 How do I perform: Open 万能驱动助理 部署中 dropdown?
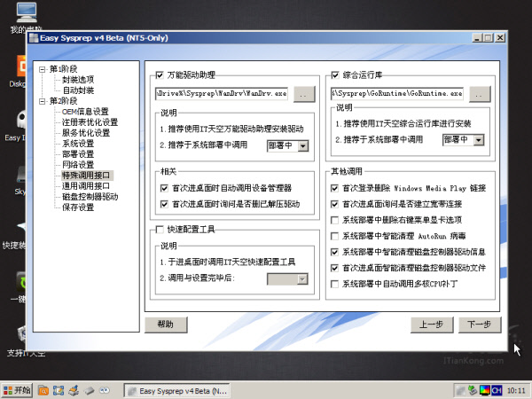point(303,146)
